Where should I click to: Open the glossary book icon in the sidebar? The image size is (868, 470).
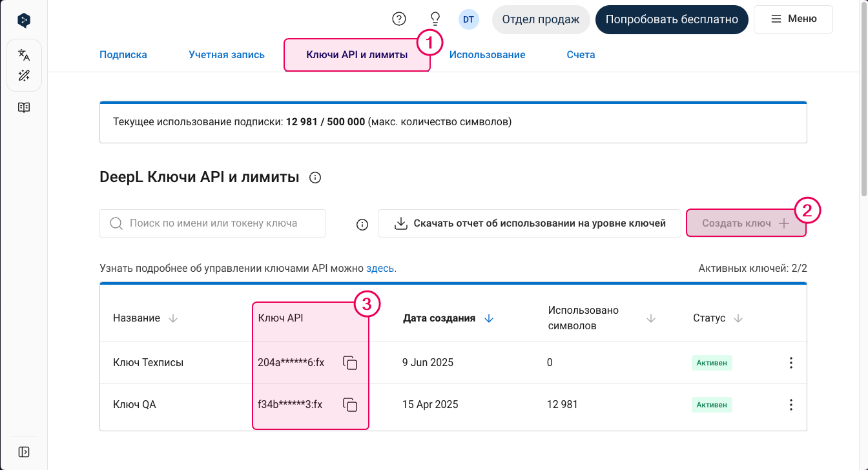24,107
